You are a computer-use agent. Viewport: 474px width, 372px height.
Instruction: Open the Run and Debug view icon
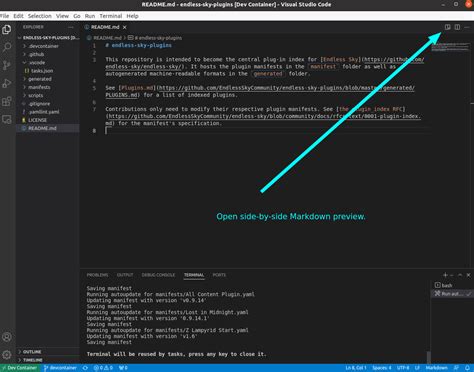point(7,83)
